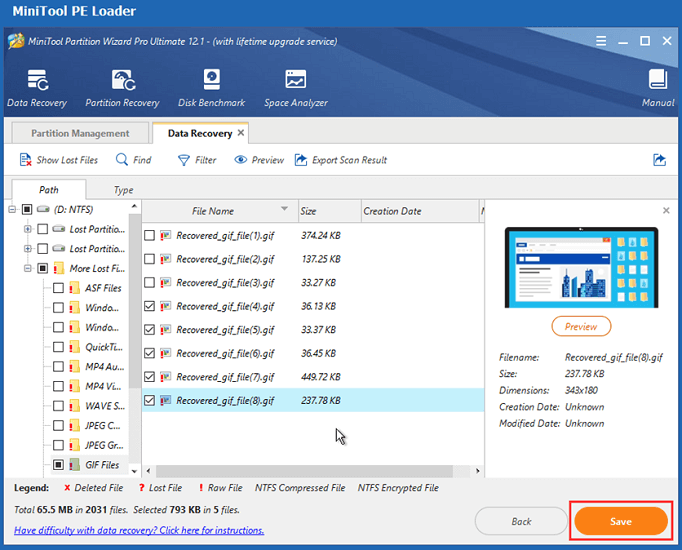Open the Data Recovery tool in the ribbon
The image size is (682, 550).
[37, 88]
